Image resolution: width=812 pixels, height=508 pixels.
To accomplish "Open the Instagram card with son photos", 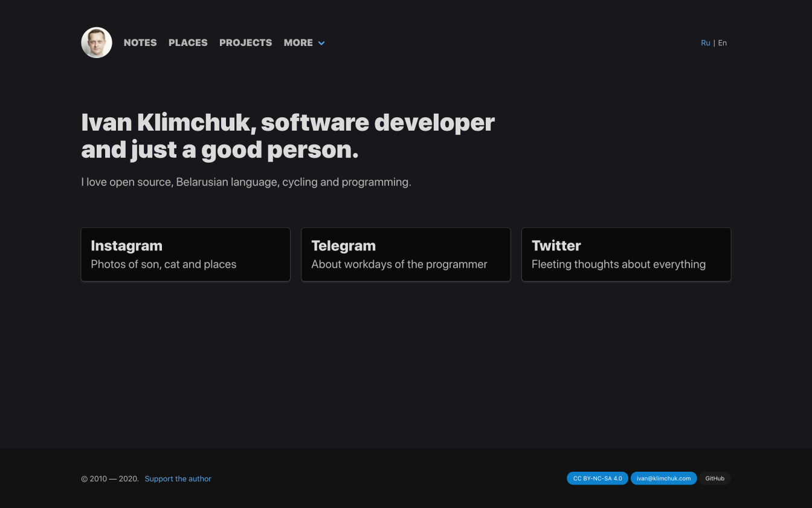I will pyautogui.click(x=185, y=254).
